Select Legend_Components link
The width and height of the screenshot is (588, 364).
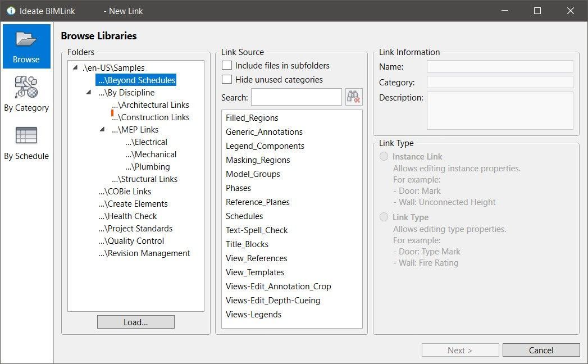pyautogui.click(x=265, y=146)
